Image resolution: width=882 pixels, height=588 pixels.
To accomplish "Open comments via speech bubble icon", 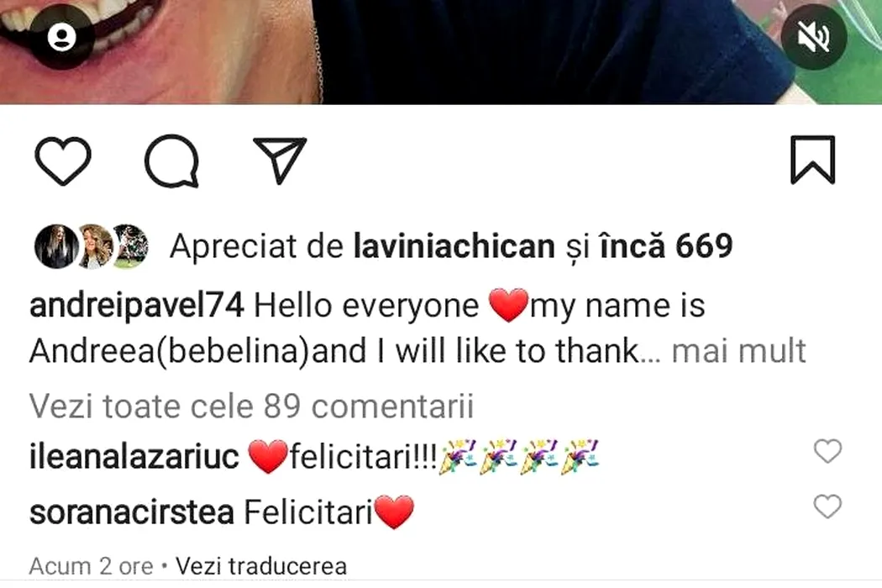I will [x=171, y=160].
